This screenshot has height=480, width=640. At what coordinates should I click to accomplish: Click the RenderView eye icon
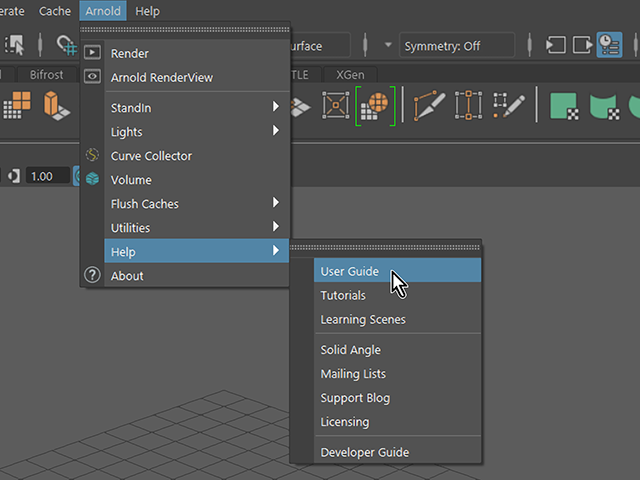(92, 76)
